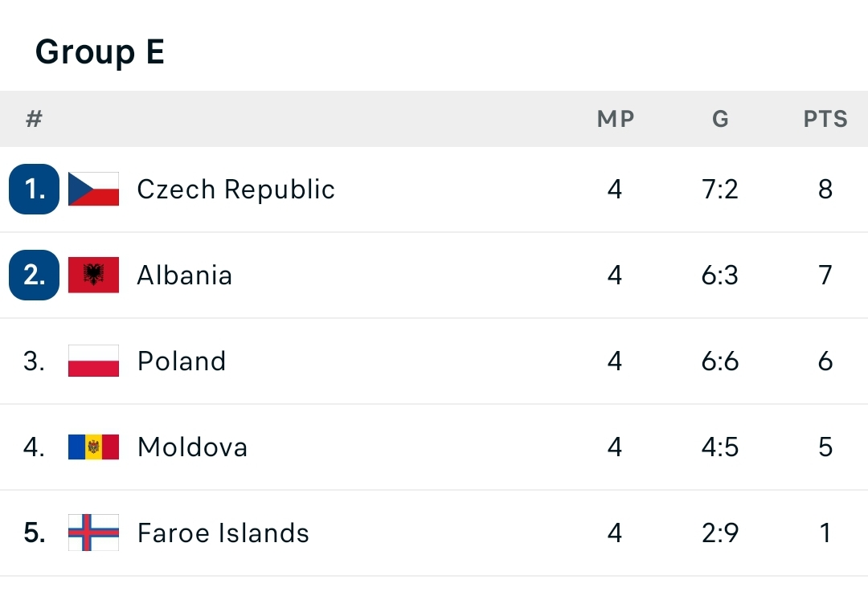Open the Czech Republic team link
This screenshot has height=604, width=868.
click(x=235, y=190)
